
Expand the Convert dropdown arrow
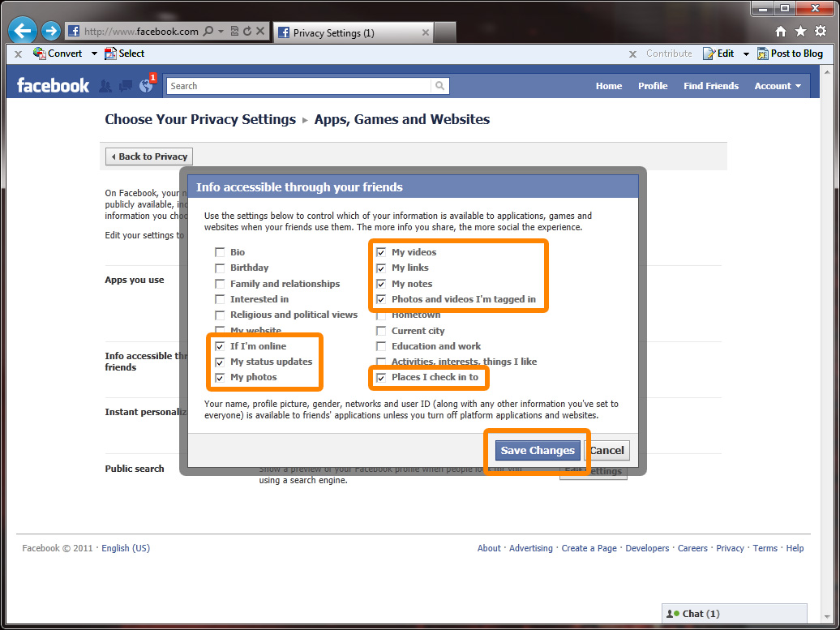pyautogui.click(x=94, y=54)
